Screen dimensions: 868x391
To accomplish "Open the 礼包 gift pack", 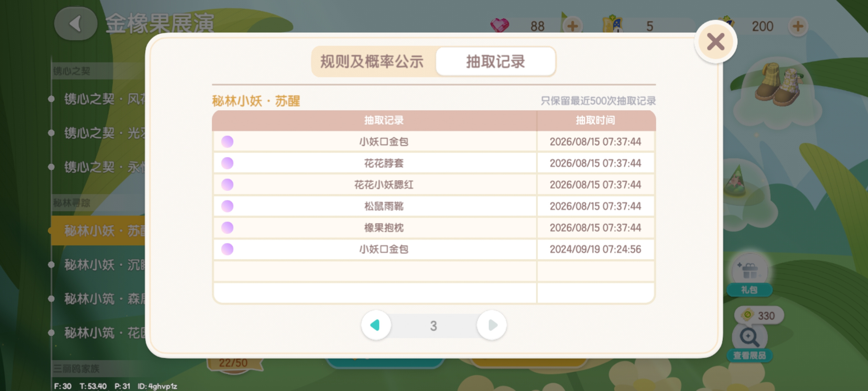I will coord(749,275).
